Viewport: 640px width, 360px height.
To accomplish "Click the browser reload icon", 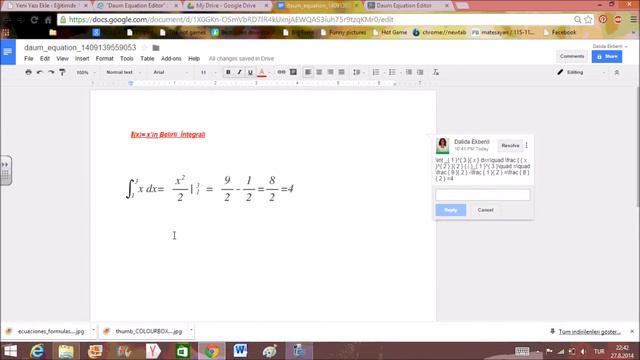I will tap(34, 20).
